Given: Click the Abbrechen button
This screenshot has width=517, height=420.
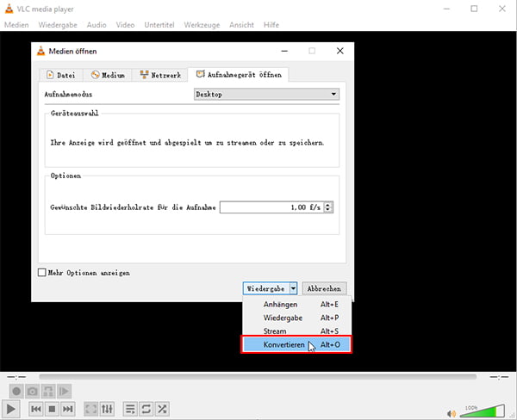Looking at the screenshot, I should 324,288.
